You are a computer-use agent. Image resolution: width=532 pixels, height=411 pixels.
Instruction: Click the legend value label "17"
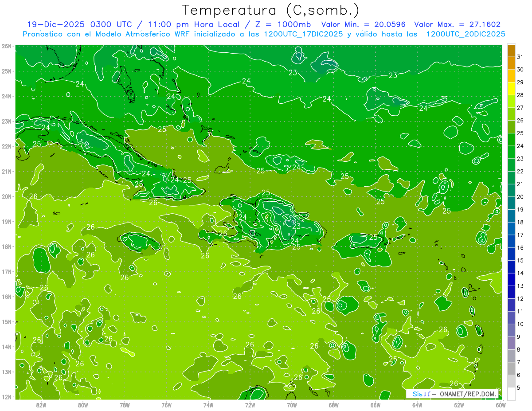click(x=520, y=235)
